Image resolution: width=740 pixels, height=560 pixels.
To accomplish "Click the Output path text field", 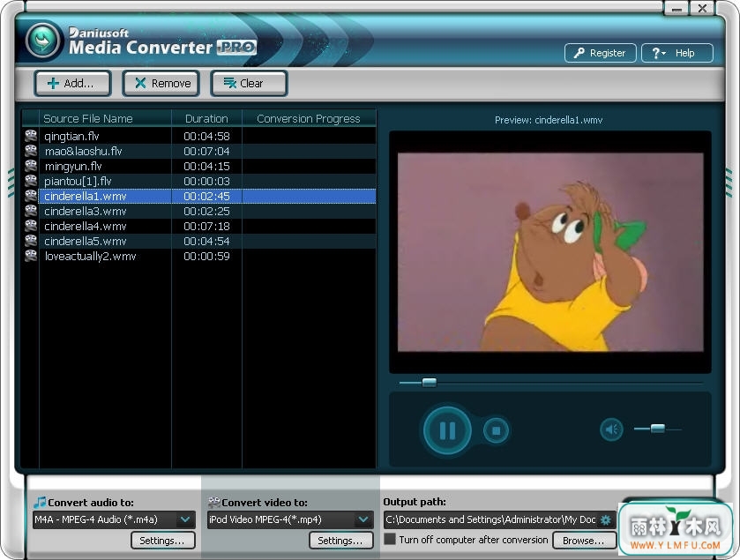I will [490, 519].
